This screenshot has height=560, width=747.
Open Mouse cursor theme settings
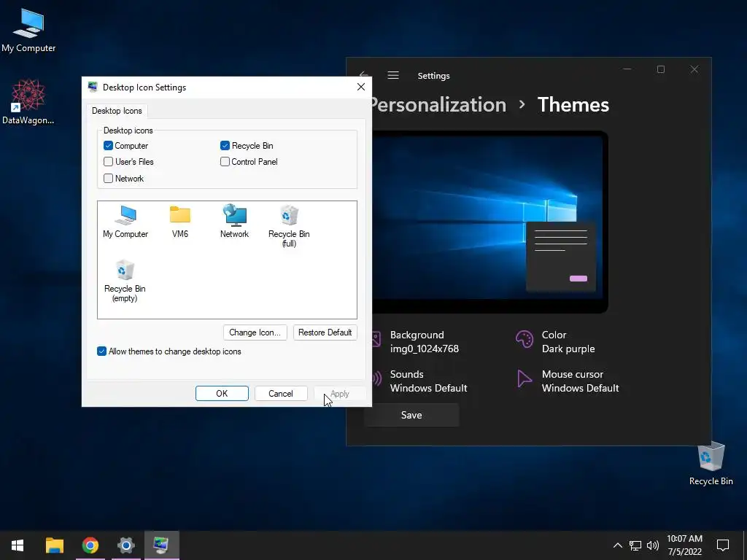pos(568,381)
